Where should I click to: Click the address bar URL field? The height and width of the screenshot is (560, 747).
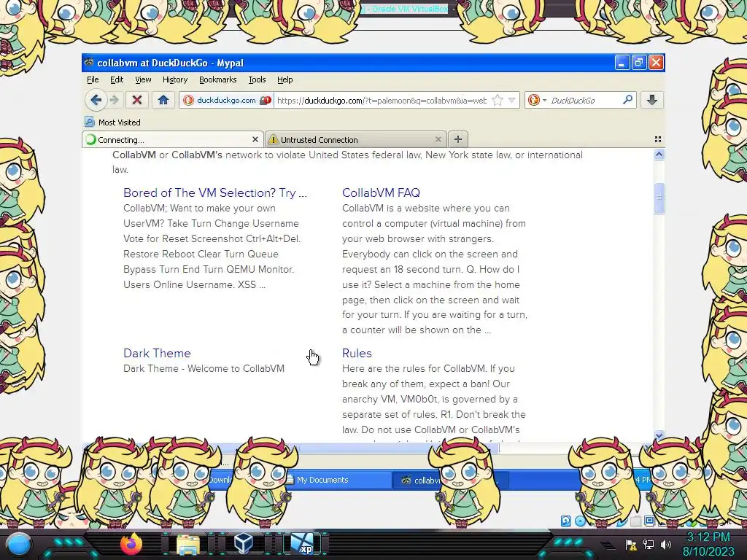[382, 100]
